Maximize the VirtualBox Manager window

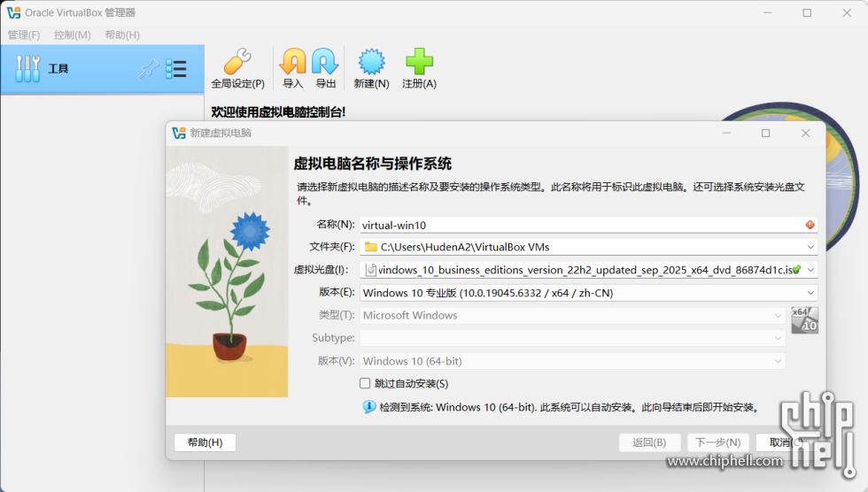pos(807,12)
